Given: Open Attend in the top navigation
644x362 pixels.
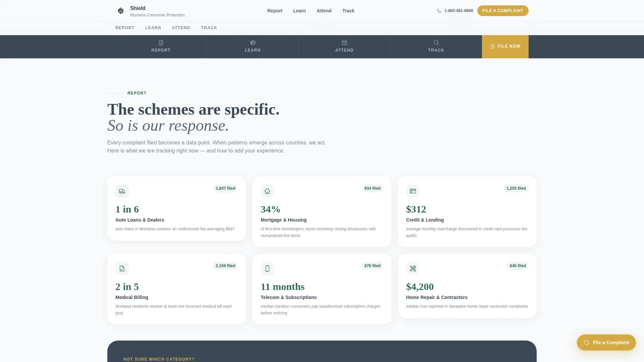Looking at the screenshot, I should pos(324,11).
